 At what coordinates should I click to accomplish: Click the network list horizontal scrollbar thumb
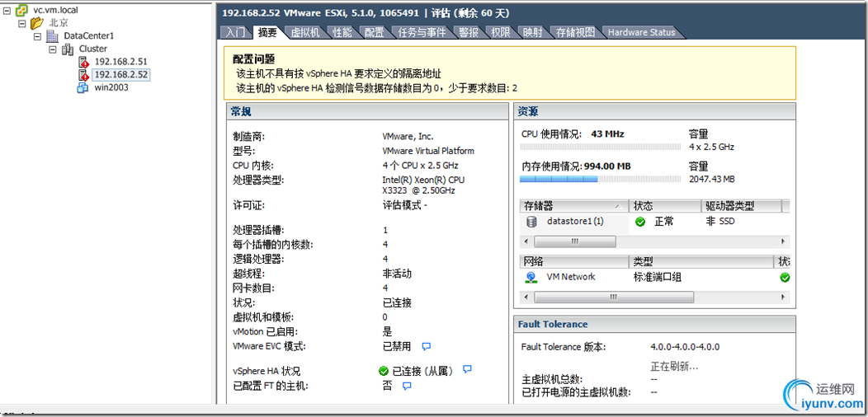tap(613, 297)
